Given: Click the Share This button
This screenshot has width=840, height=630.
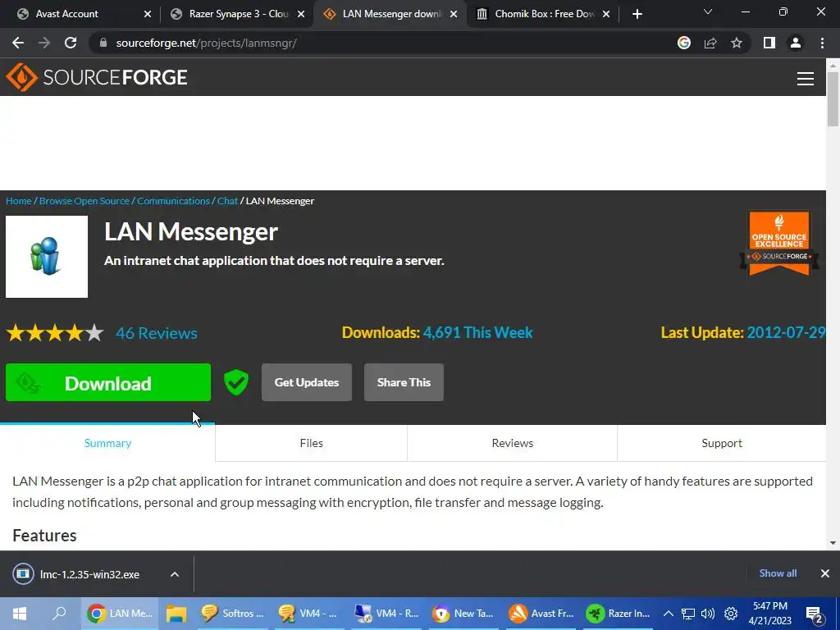Looking at the screenshot, I should click(404, 382).
